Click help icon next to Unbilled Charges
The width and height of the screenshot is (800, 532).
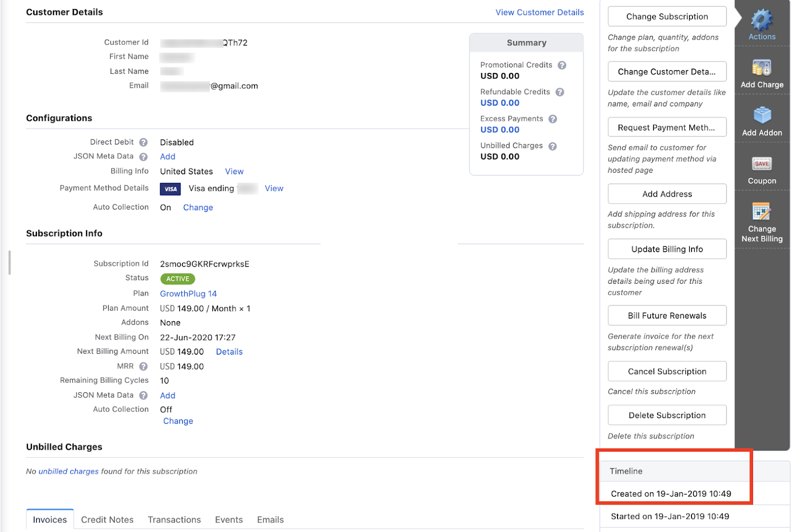552,146
